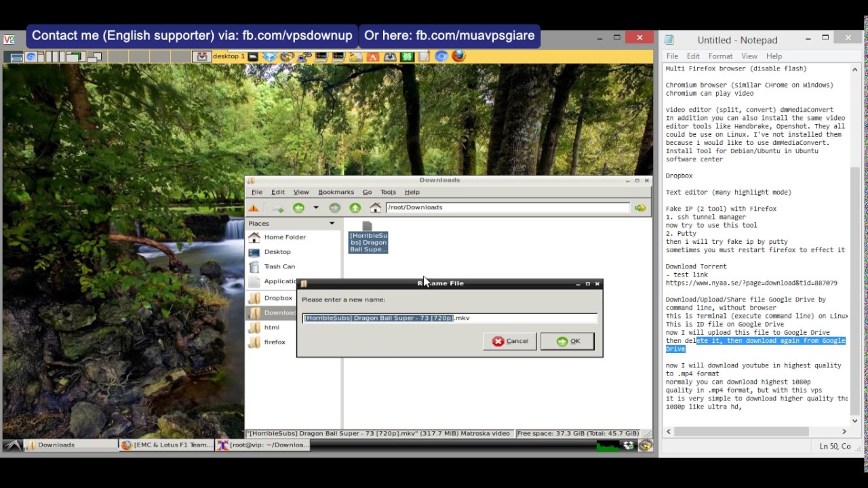Image resolution: width=868 pixels, height=488 pixels.
Task: Click OK in Rename File dialog
Action: coord(568,341)
